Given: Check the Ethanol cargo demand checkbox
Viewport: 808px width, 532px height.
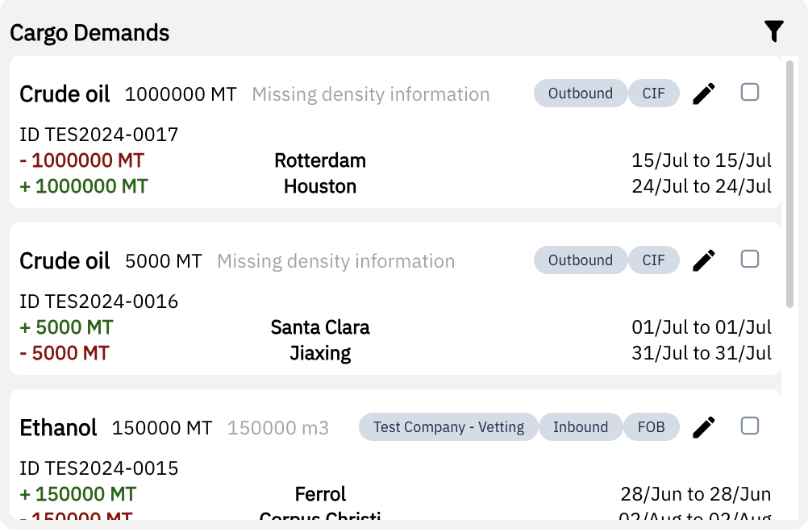Looking at the screenshot, I should point(750,426).
